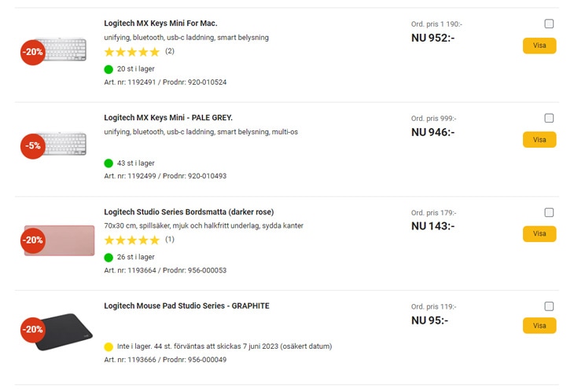Click Visa button for Mouse Pad Graphite
The height and width of the screenshot is (392, 574).
tap(539, 326)
